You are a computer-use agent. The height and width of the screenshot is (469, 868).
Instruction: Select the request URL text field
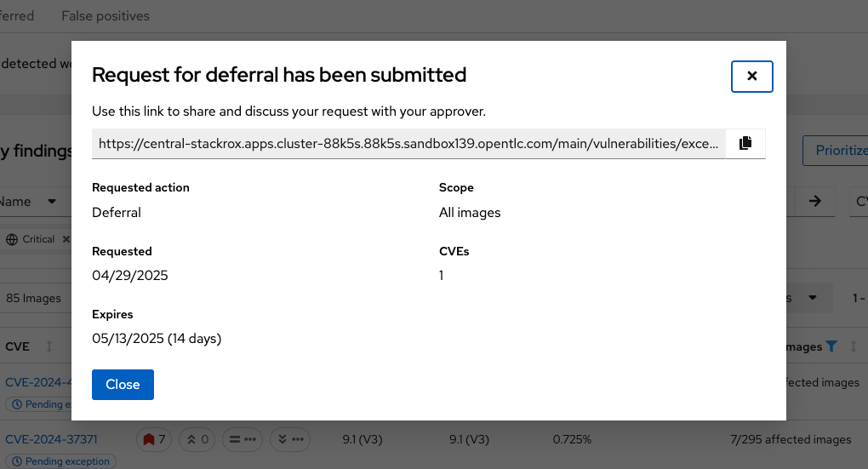[x=408, y=143]
